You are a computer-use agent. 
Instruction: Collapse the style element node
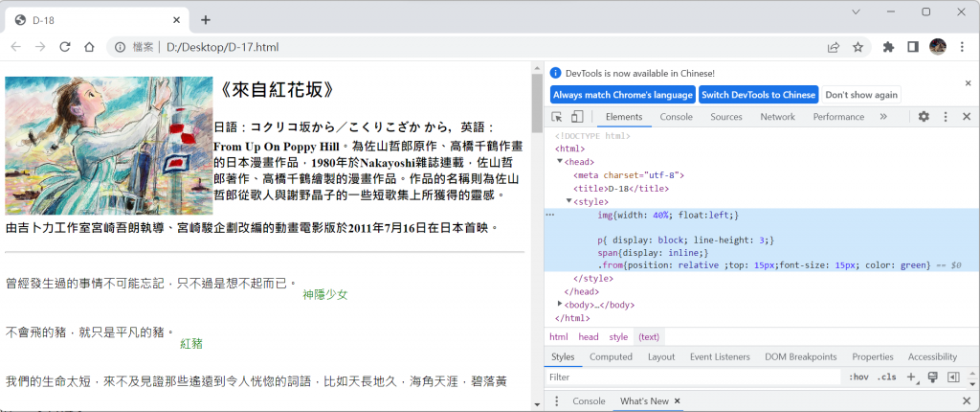569,201
